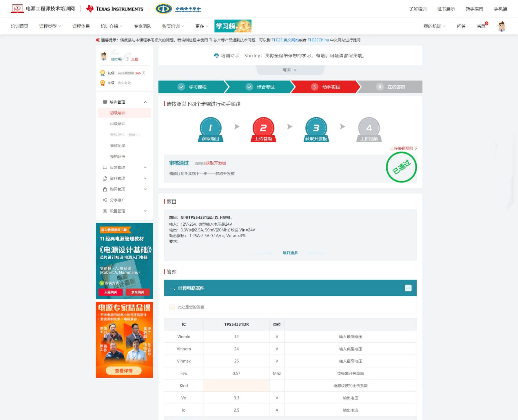The width and height of the screenshot is (518, 420).
Task: Click the Shirley training assistant headset icon
Action: [x=216, y=56]
